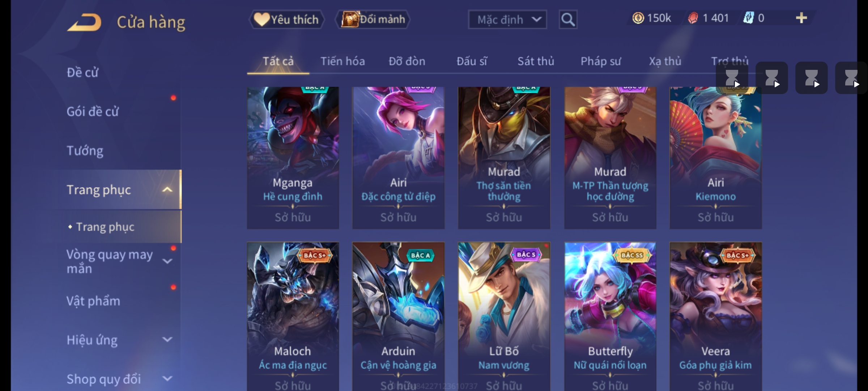868x391 pixels.
Task: Expand Vòng quay may mắn section
Action: coord(167,261)
